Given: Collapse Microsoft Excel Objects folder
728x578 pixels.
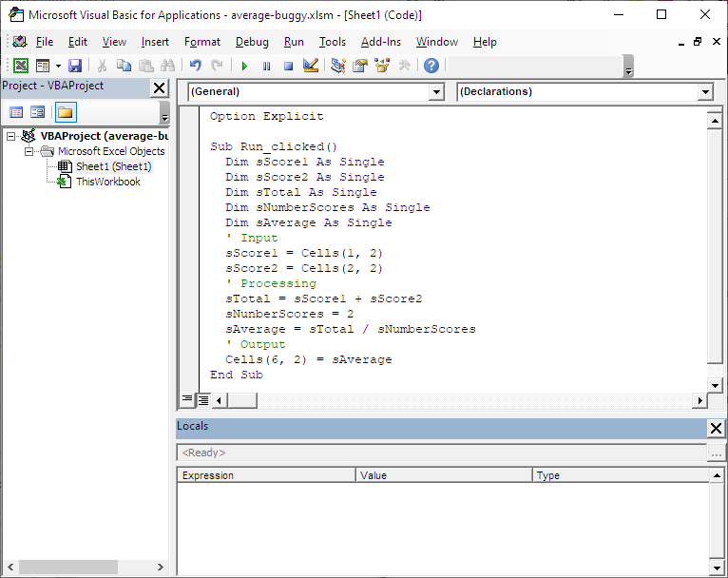Looking at the screenshot, I should [29, 151].
